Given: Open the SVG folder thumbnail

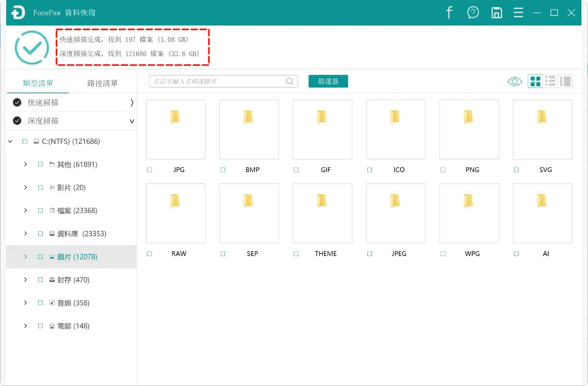Looking at the screenshot, I should tap(542, 129).
